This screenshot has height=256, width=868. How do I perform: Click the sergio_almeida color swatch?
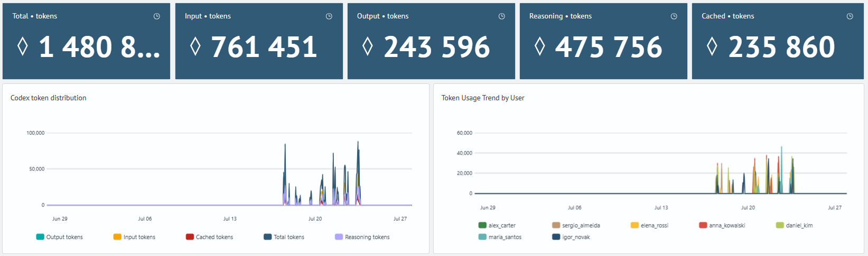[556, 225]
